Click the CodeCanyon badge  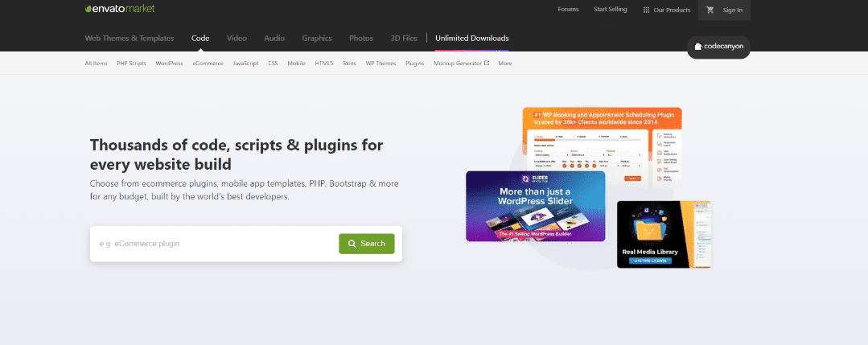point(718,47)
